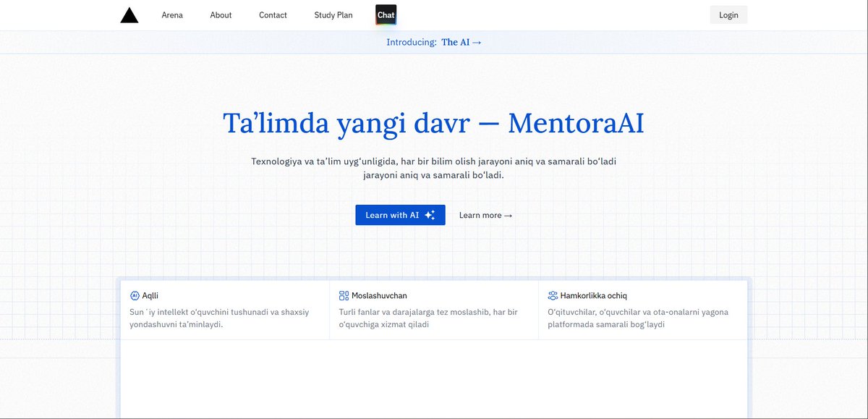Follow the Introducing: The AI banner link

click(434, 42)
